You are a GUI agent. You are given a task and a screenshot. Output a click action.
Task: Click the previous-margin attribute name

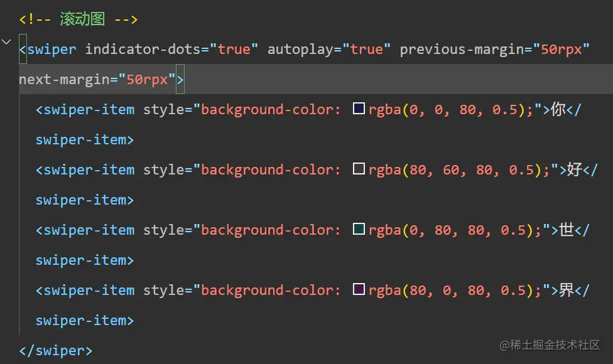click(x=462, y=49)
